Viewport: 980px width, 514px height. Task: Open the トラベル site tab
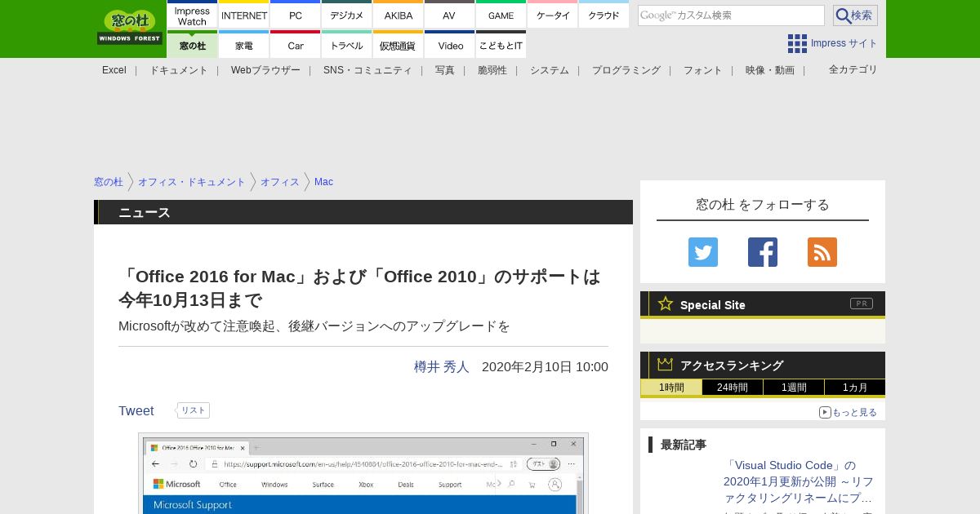[x=347, y=45]
